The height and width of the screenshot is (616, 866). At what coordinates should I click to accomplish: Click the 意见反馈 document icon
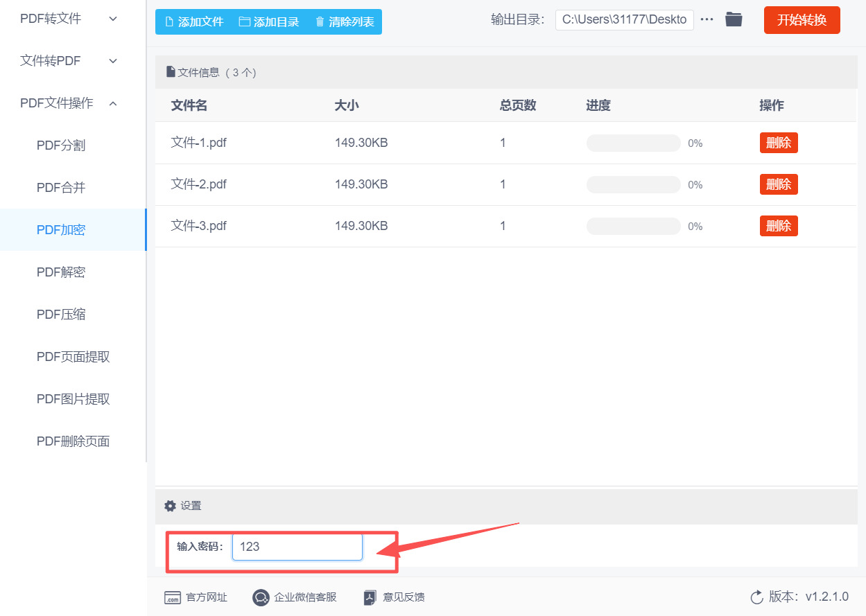point(370,597)
